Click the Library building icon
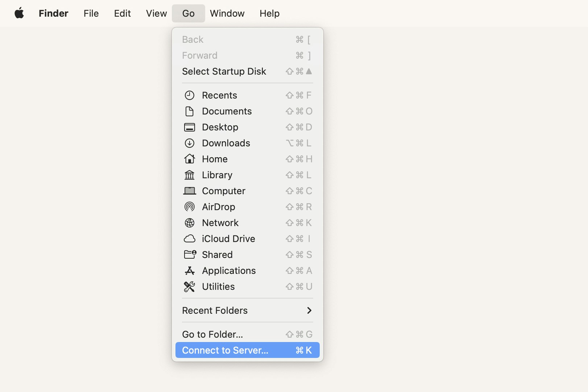The width and height of the screenshot is (588, 392). [x=190, y=175]
